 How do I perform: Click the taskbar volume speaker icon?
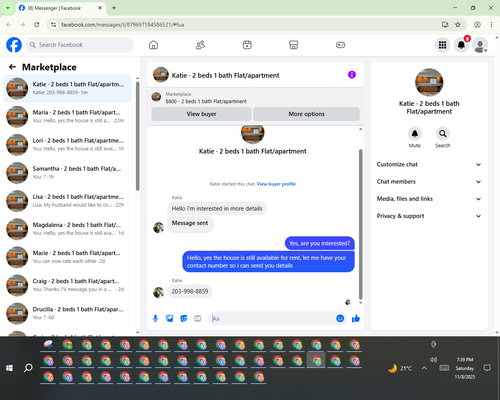(x=433, y=360)
